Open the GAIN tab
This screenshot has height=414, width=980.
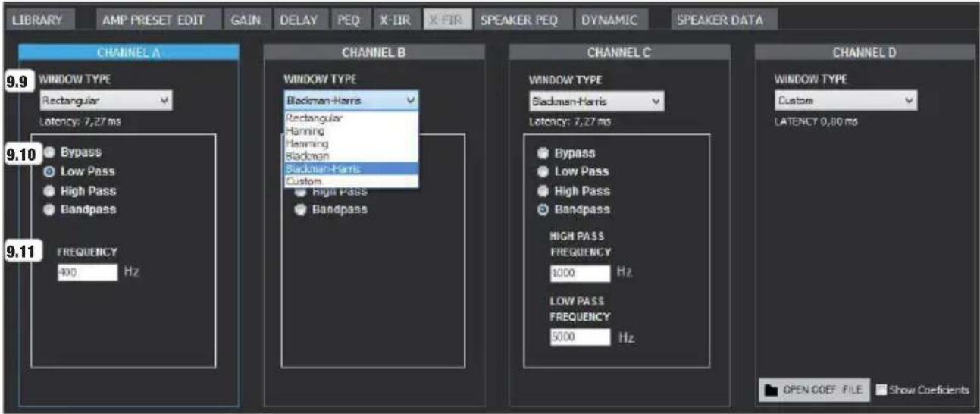[246, 20]
